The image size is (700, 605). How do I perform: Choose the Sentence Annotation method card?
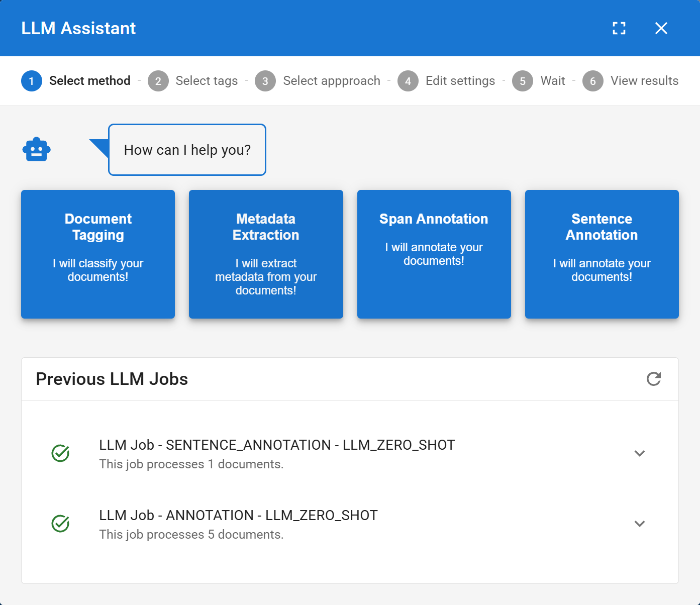(602, 254)
